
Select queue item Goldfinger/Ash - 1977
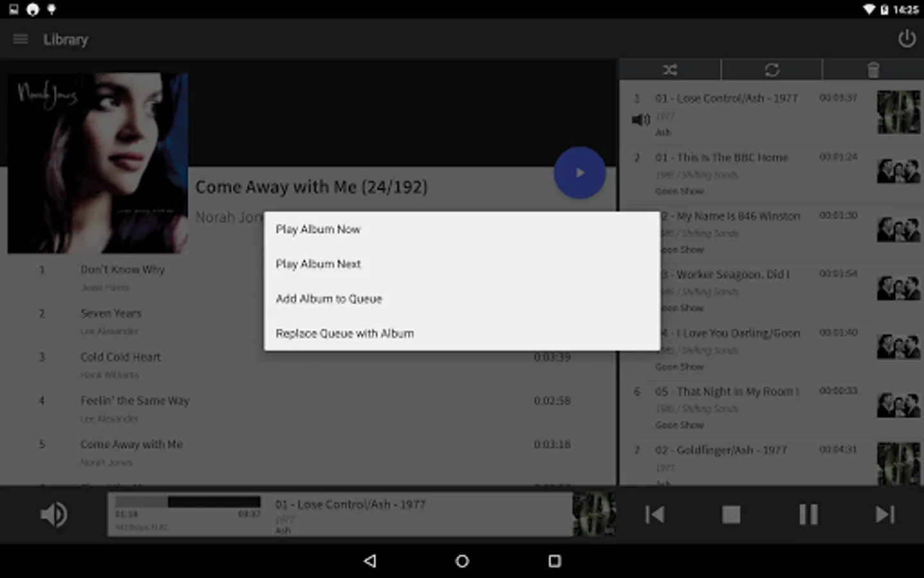[771, 462]
